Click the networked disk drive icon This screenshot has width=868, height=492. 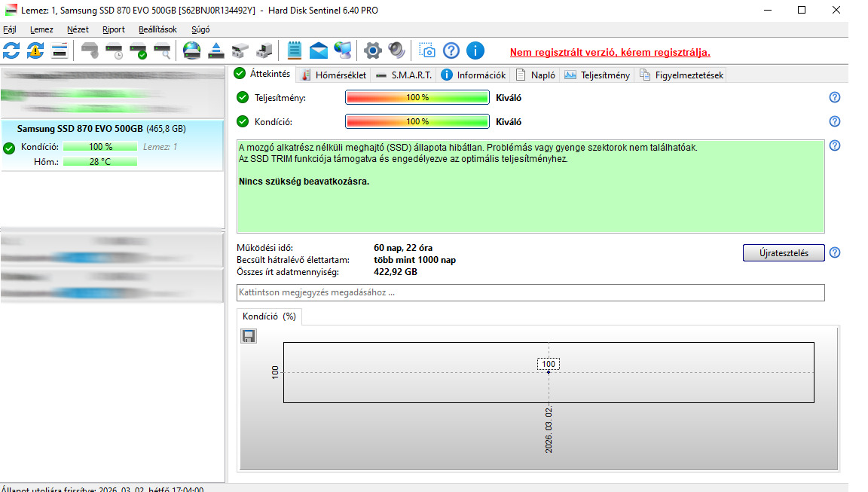(x=264, y=51)
